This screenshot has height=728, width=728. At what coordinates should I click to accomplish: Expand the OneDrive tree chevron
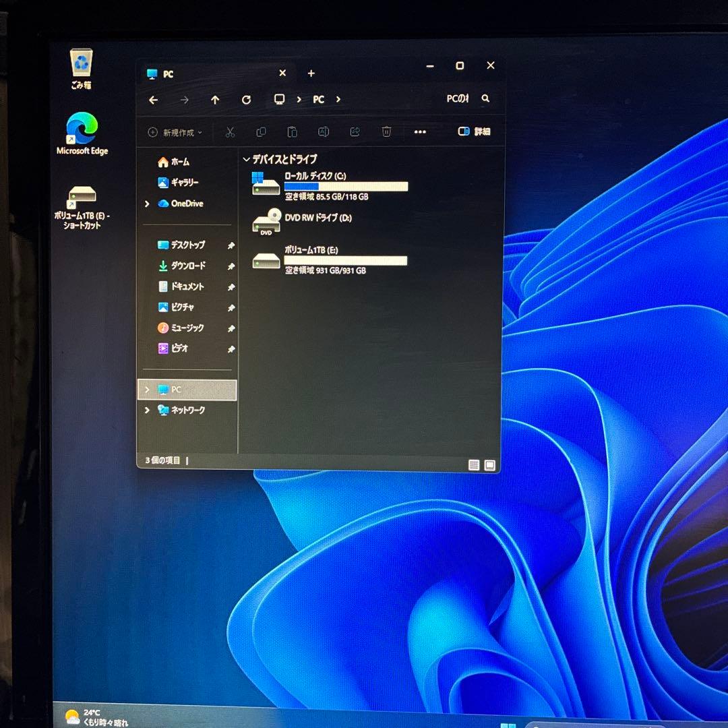[x=147, y=204]
